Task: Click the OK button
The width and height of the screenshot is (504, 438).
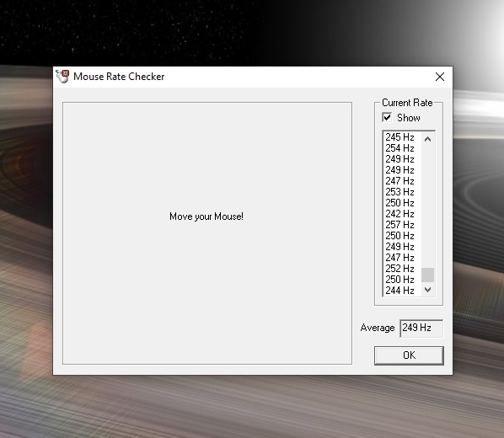Action: click(x=409, y=355)
